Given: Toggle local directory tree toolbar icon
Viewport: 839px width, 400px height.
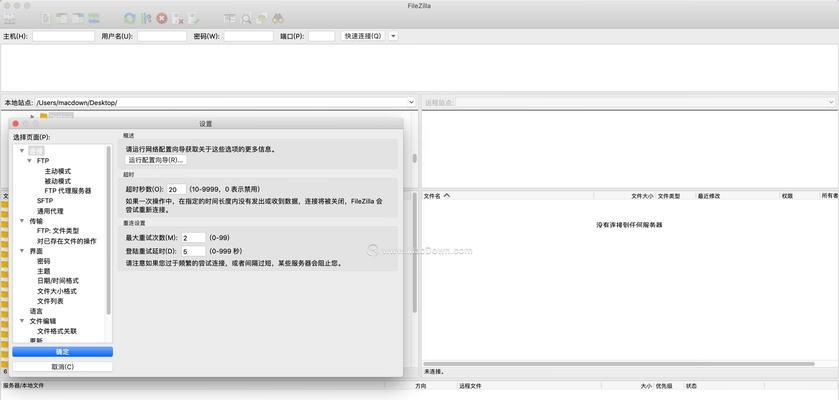Looking at the screenshot, I should pos(62,18).
